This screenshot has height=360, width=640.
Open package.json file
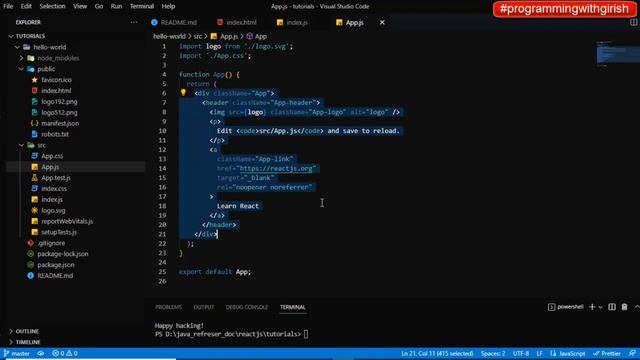[56, 265]
